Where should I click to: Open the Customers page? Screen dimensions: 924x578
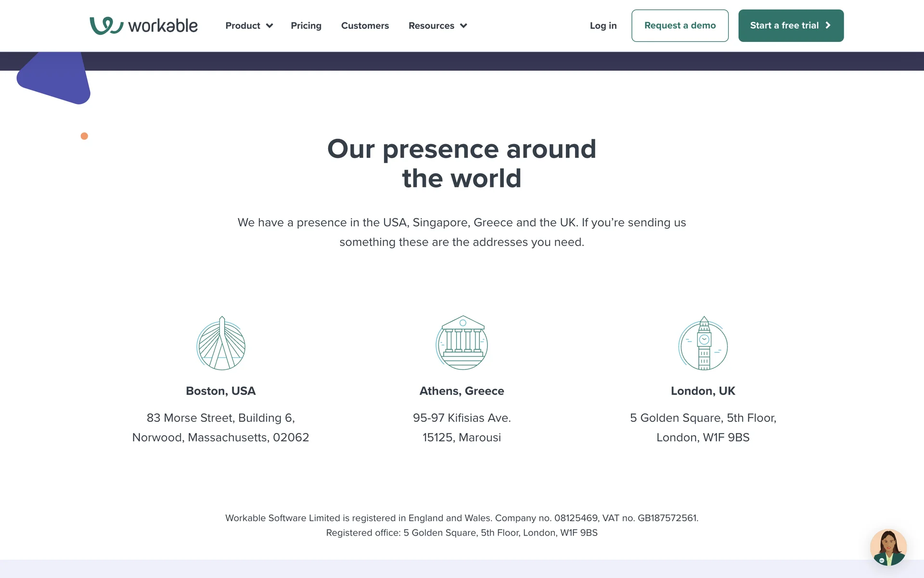[365, 26]
